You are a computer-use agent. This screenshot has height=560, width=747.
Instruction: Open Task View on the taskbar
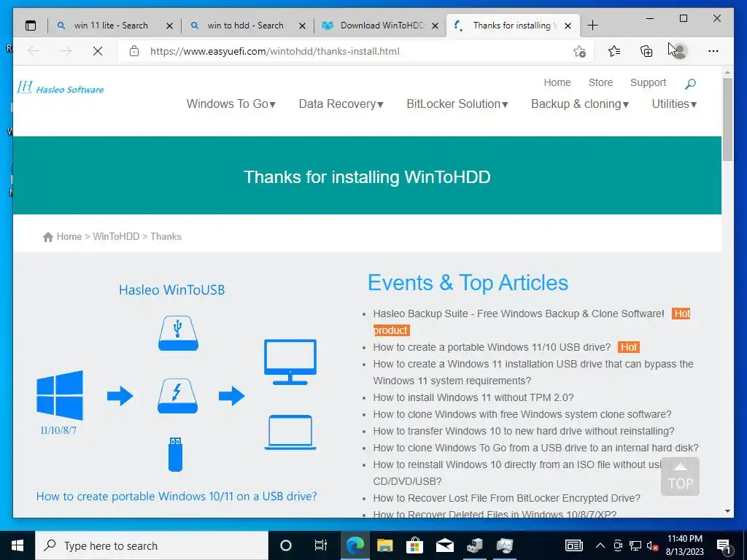click(321, 545)
